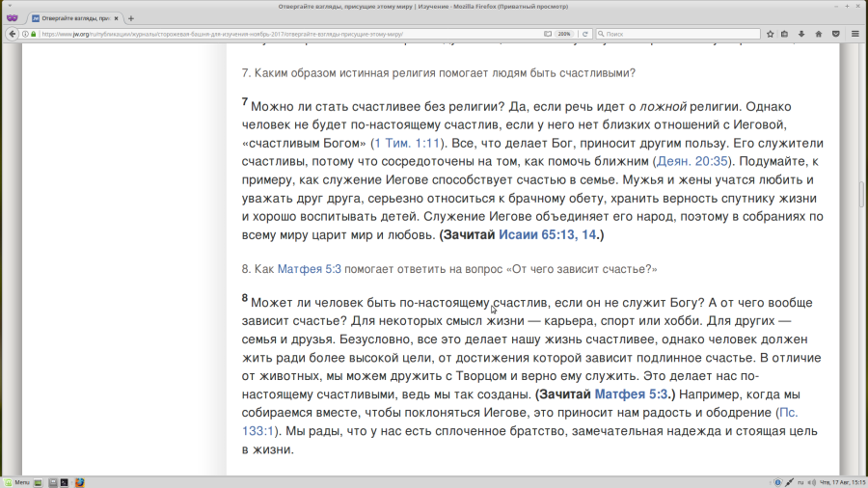This screenshot has width=868, height=488.
Task: Bookmark this page with the star icon
Action: (x=770, y=34)
